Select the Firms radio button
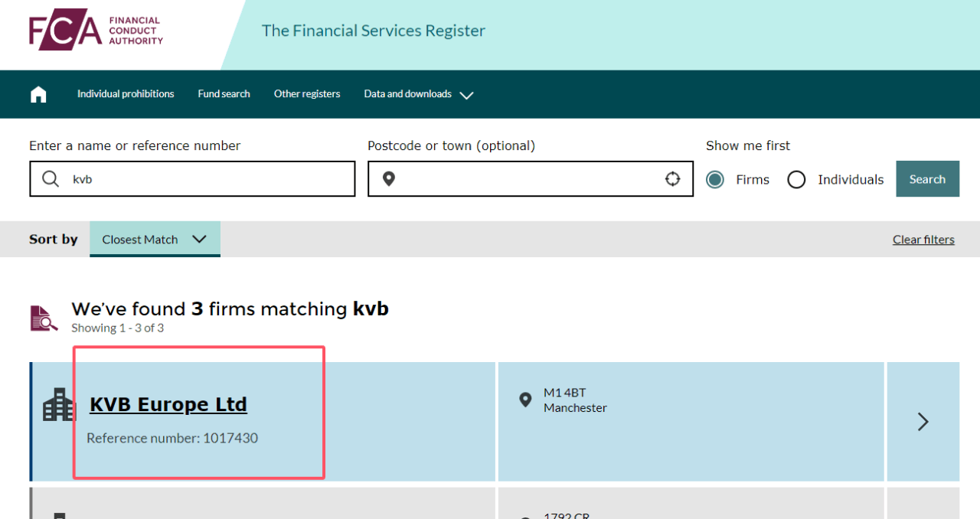 coord(715,180)
